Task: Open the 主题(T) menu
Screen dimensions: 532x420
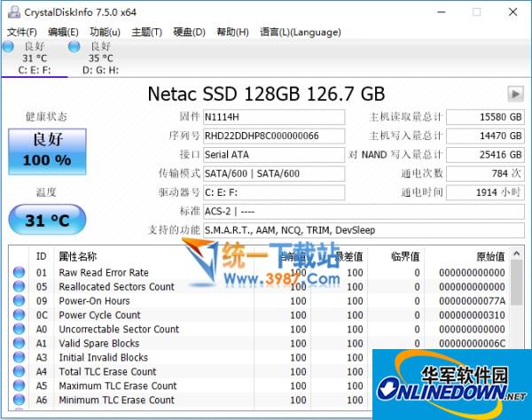Action: 146,32
